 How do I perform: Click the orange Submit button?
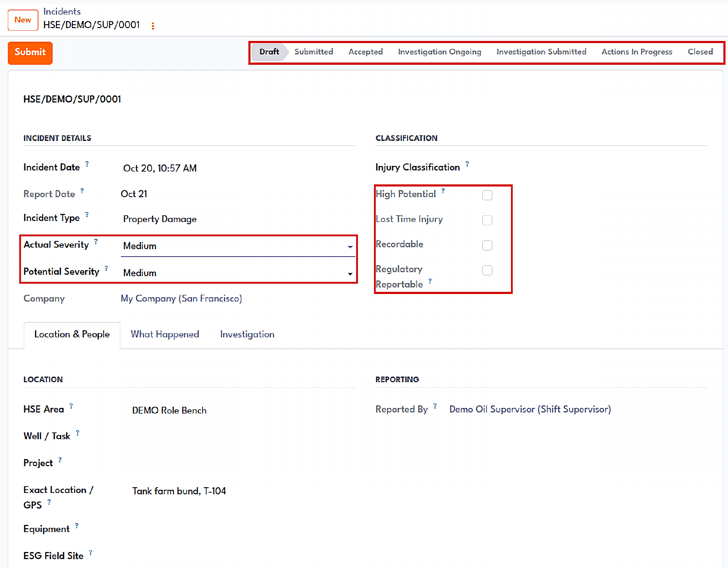30,53
